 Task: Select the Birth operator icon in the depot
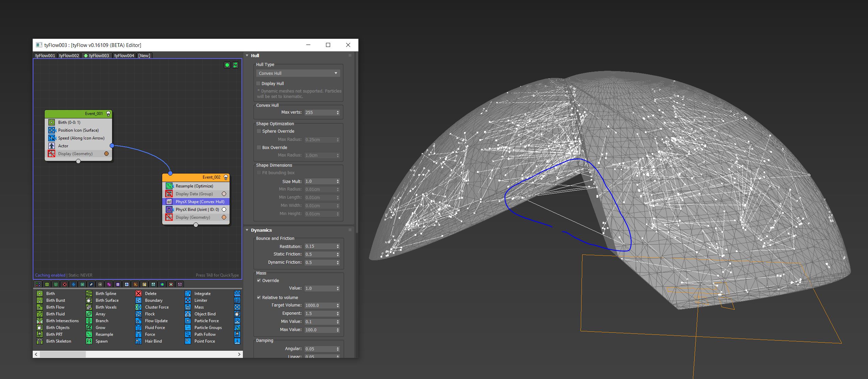tap(40, 293)
